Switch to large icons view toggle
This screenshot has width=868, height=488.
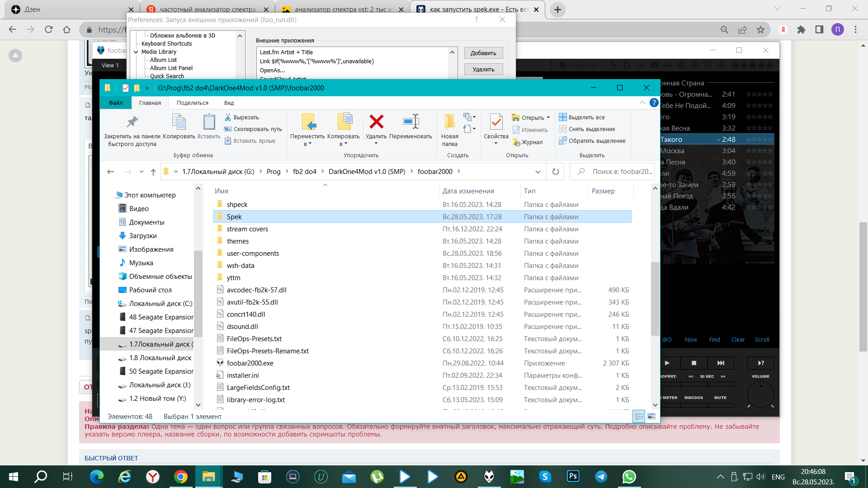(651, 417)
